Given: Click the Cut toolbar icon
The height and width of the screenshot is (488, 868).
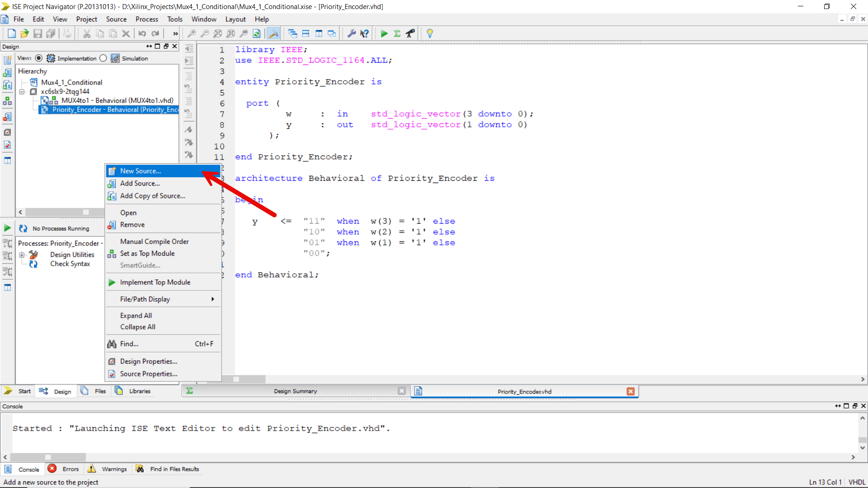Looking at the screenshot, I should (86, 33).
